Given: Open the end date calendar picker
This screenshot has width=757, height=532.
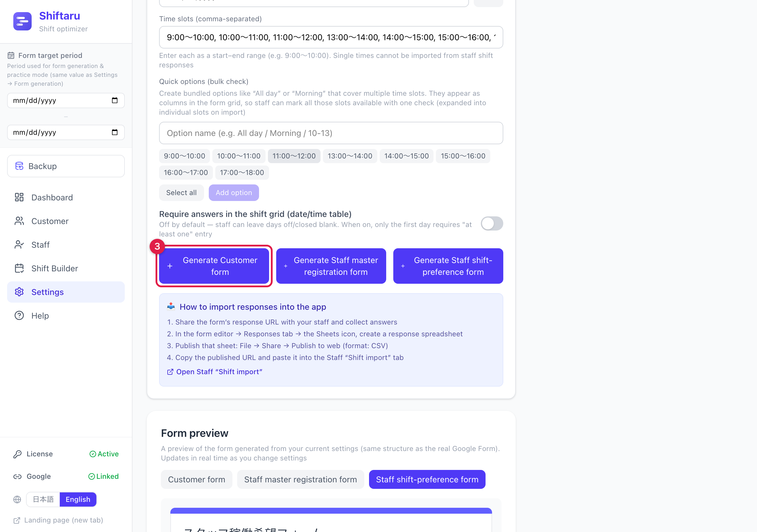Looking at the screenshot, I should tap(114, 132).
